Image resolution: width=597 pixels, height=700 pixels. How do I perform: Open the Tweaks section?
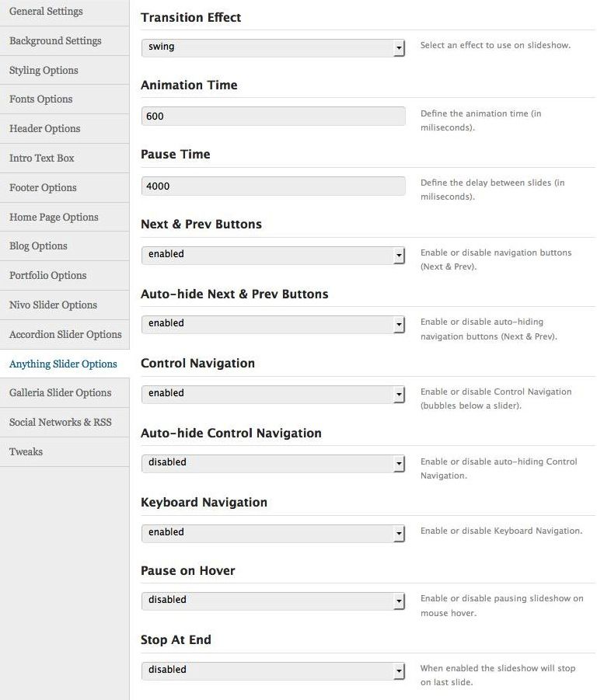pos(26,452)
